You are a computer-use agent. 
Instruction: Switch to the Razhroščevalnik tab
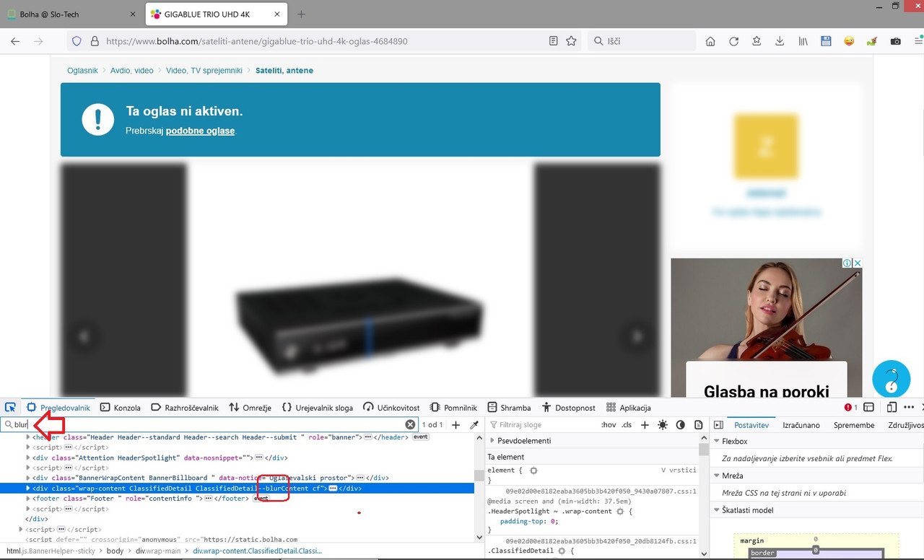tap(184, 408)
